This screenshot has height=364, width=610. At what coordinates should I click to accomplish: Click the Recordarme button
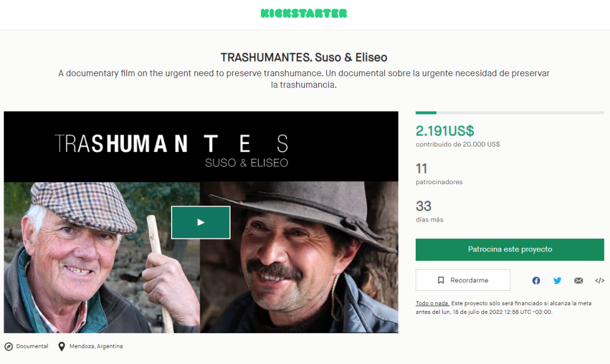click(x=462, y=280)
